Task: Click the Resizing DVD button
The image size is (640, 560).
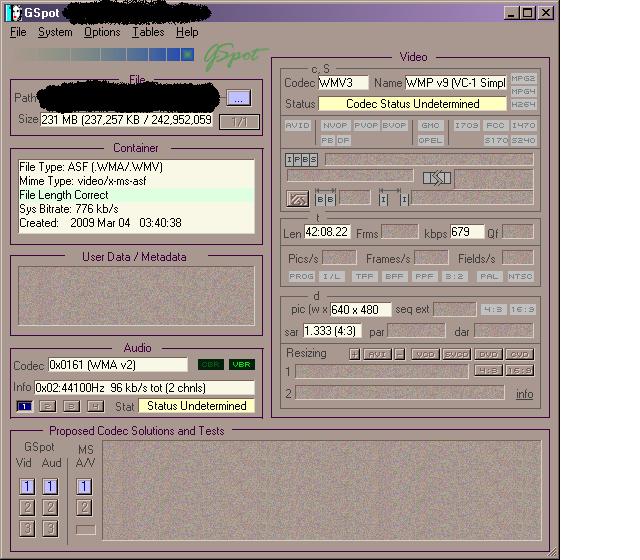Action: (x=488, y=354)
